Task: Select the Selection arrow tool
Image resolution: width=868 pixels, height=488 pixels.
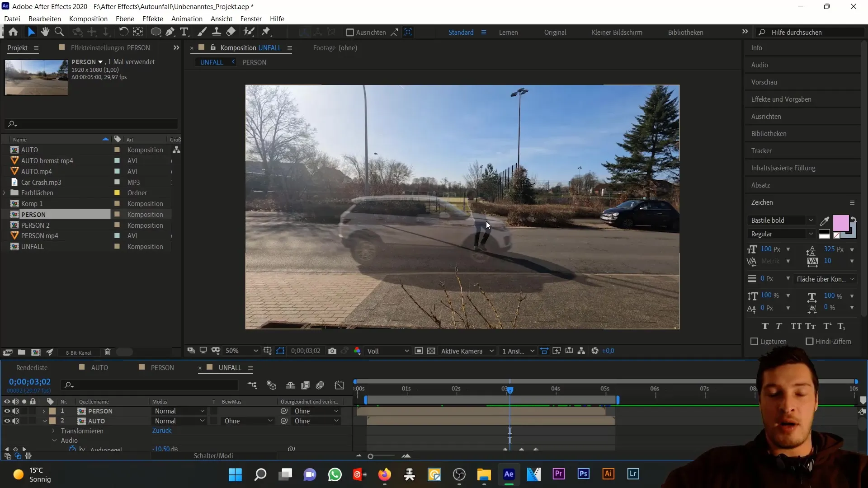Action: pyautogui.click(x=31, y=32)
